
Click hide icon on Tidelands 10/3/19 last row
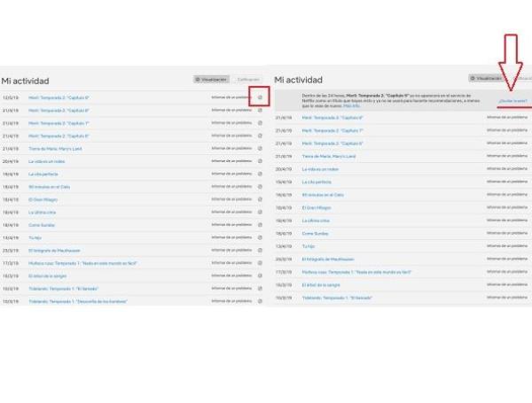tap(260, 301)
